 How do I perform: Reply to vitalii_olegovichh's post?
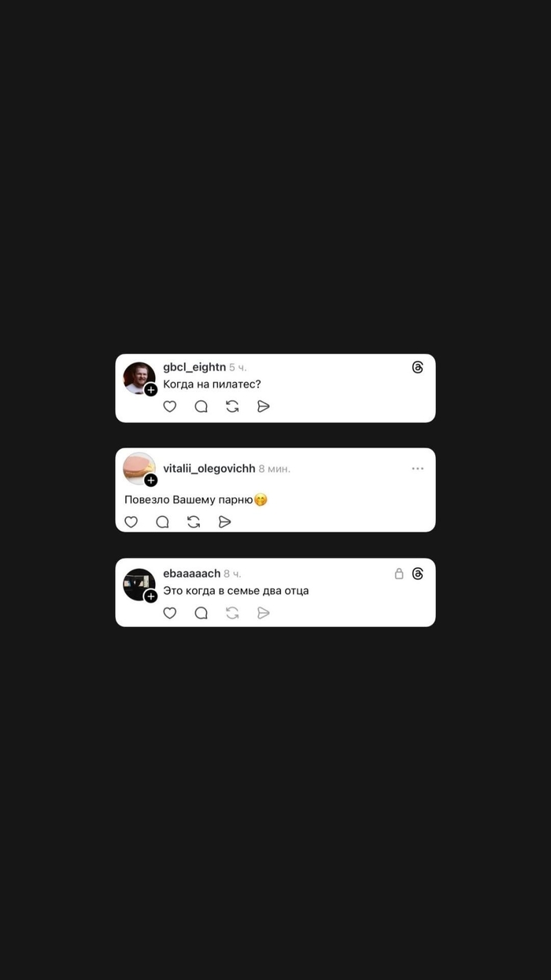click(162, 522)
